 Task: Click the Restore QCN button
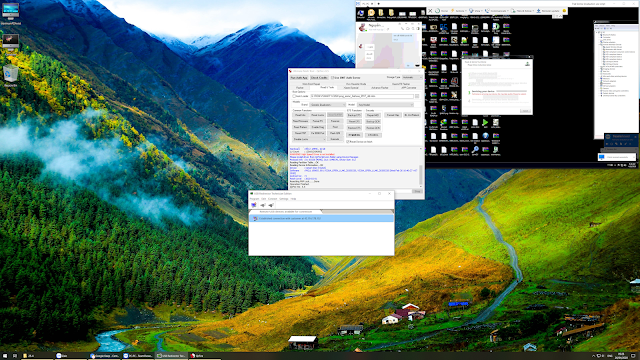(x=373, y=128)
